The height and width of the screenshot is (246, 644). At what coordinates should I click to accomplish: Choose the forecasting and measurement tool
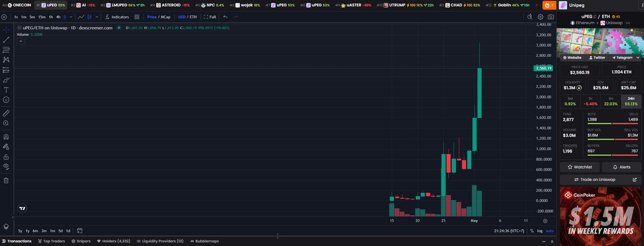(x=6, y=69)
